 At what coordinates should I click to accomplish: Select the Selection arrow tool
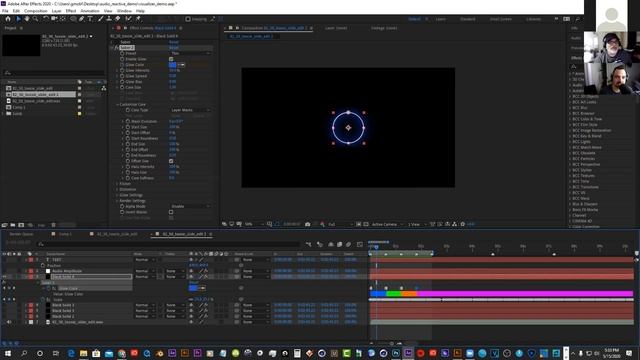point(18,19)
